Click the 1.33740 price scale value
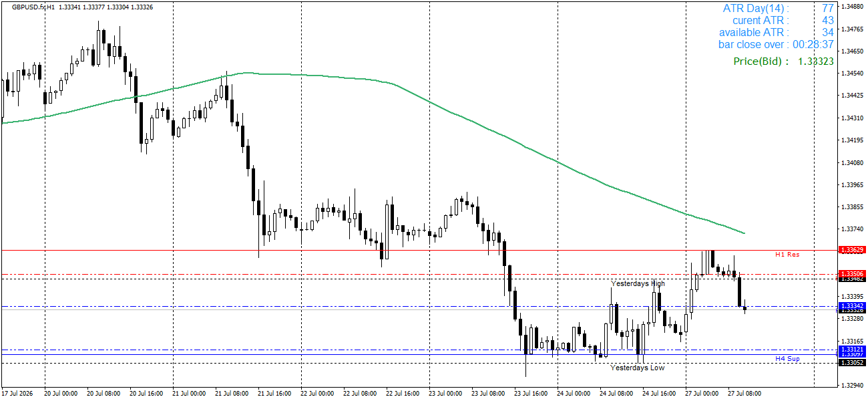 point(853,229)
